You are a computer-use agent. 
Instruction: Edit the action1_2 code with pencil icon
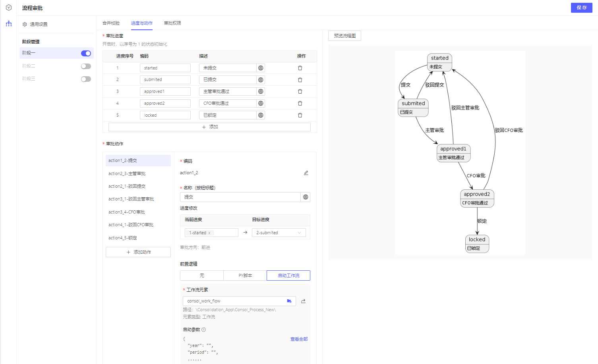tap(306, 173)
